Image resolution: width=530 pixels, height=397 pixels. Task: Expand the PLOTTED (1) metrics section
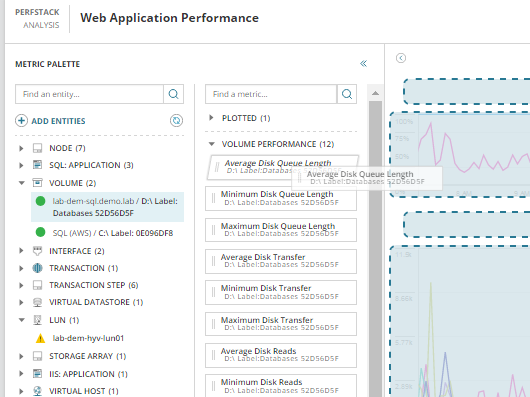coord(211,118)
